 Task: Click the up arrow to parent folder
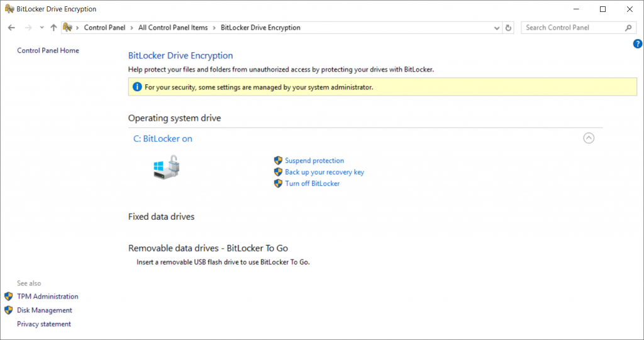tap(53, 28)
